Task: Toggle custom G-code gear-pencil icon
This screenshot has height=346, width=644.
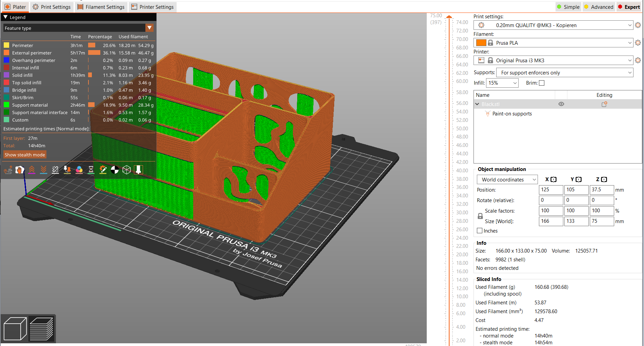Action: (103, 170)
